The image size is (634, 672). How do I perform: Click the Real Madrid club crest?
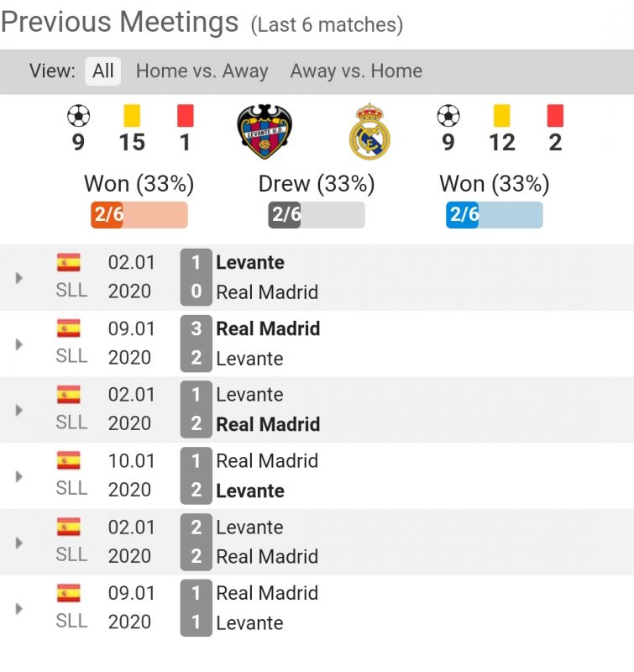(x=369, y=132)
